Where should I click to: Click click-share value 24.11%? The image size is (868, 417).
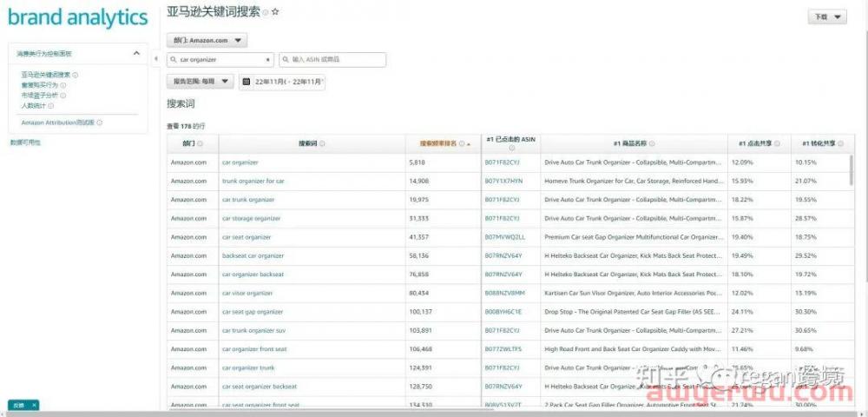point(742,312)
